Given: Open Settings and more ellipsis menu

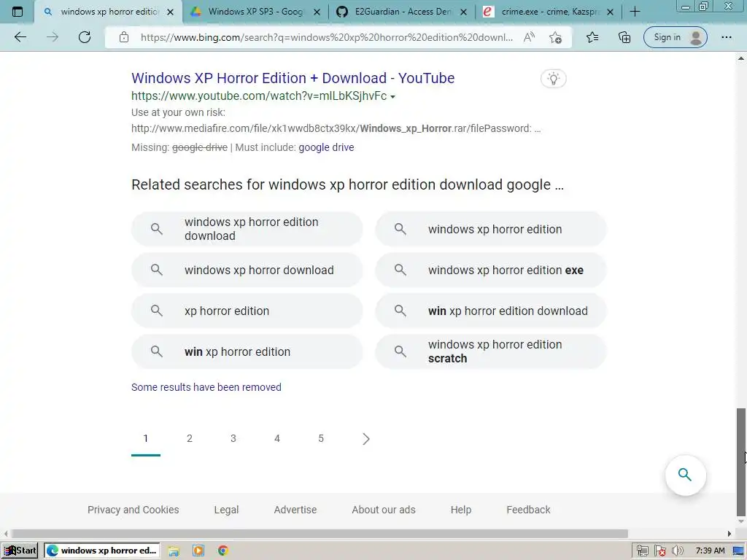Looking at the screenshot, I should click(x=726, y=37).
